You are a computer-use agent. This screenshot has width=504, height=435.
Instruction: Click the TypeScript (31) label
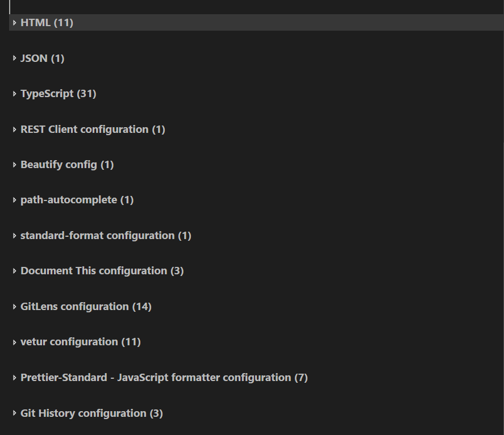pyautogui.click(x=58, y=94)
